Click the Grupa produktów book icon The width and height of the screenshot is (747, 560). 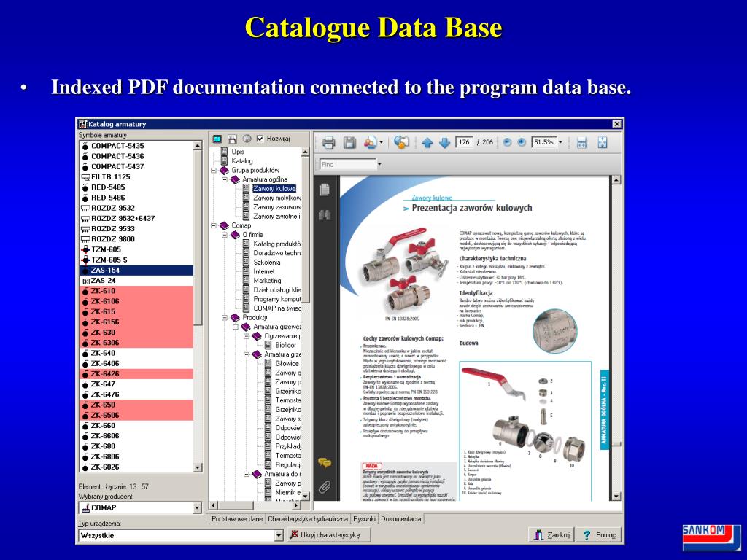[224, 170]
